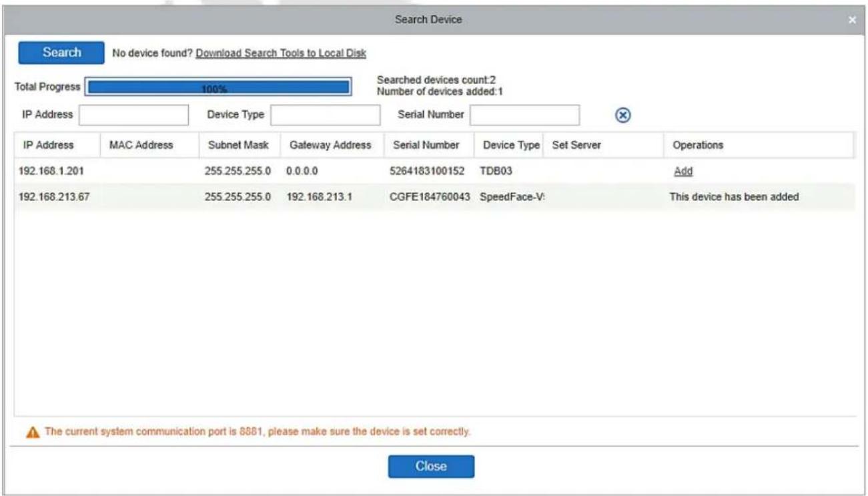Focus the Device Type filter field

pos(325,115)
